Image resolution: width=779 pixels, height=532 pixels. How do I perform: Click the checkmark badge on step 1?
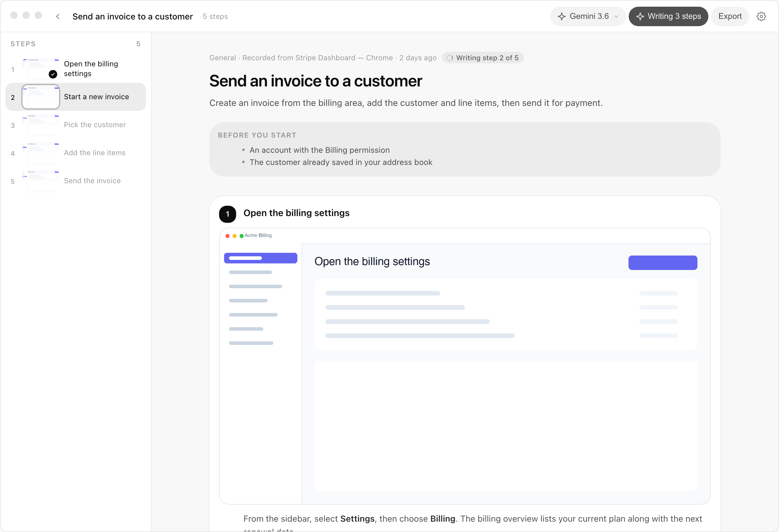point(53,74)
